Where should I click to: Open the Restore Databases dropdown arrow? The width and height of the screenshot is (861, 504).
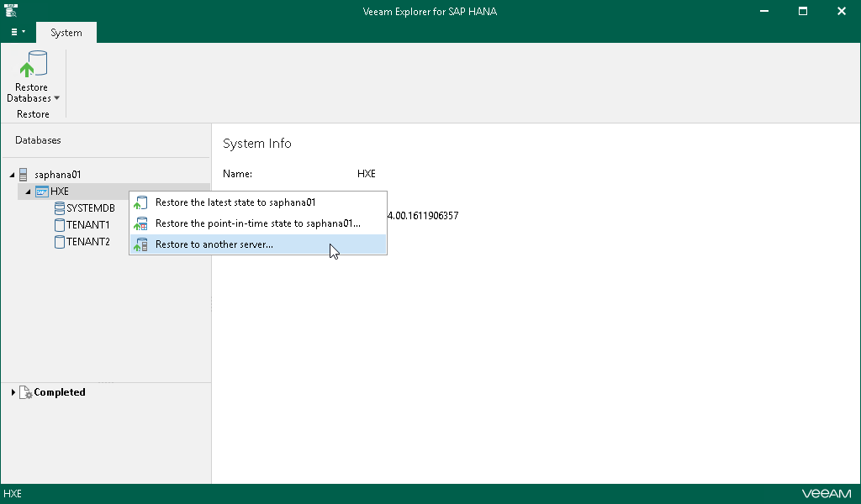tap(56, 98)
